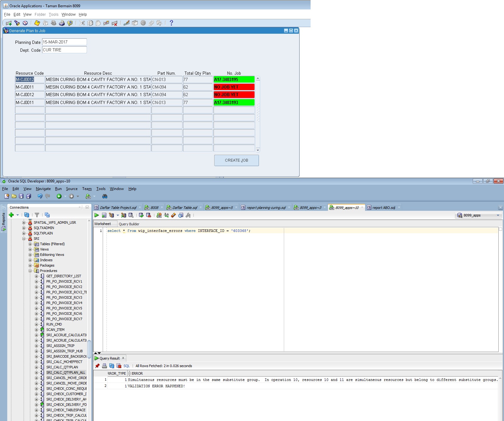Collapse the SRI schema node
The height and width of the screenshot is (421, 504).
point(24,239)
